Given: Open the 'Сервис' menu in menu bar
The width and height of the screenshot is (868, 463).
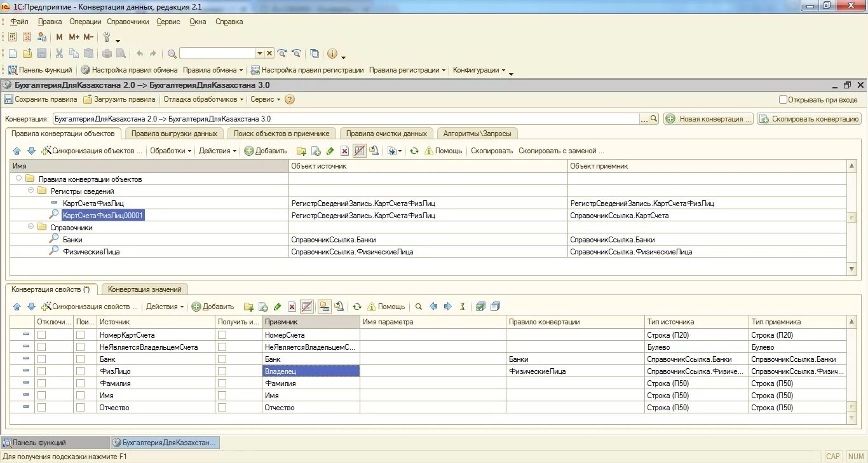Looking at the screenshot, I should point(168,22).
